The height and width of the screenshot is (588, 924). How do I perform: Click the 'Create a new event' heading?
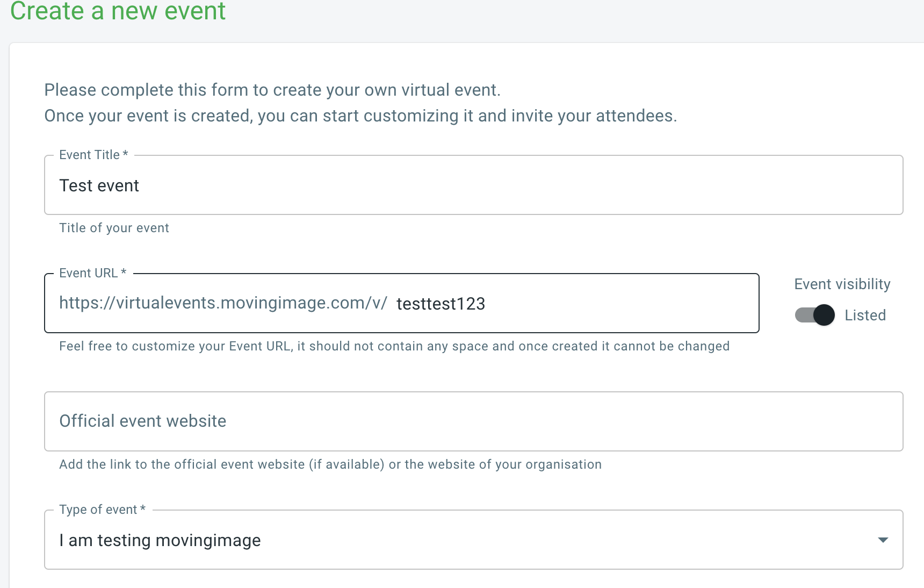118,11
